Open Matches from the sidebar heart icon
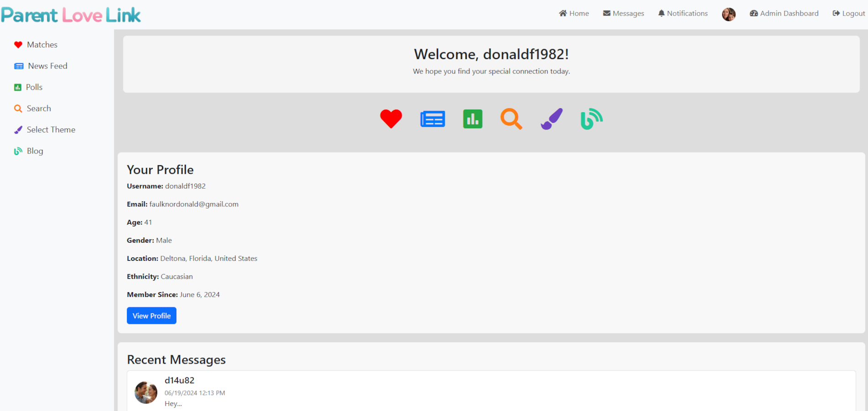The height and width of the screenshot is (411, 868). 36,44
